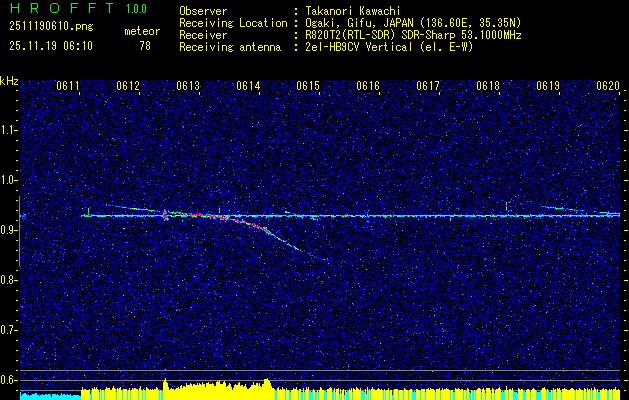The height and width of the screenshot is (400, 629).
Task: Click the 0613 time marker
Action: [x=188, y=85]
